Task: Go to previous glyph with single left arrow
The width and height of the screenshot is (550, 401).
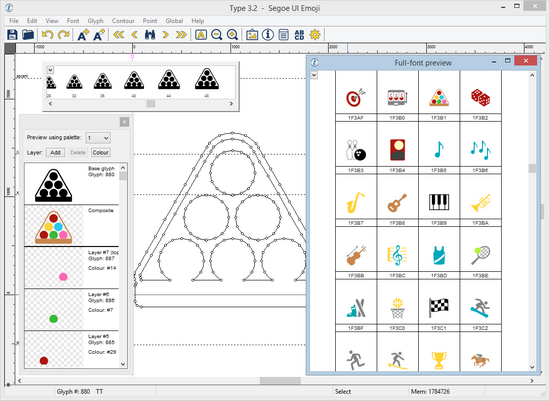Action: tap(134, 35)
